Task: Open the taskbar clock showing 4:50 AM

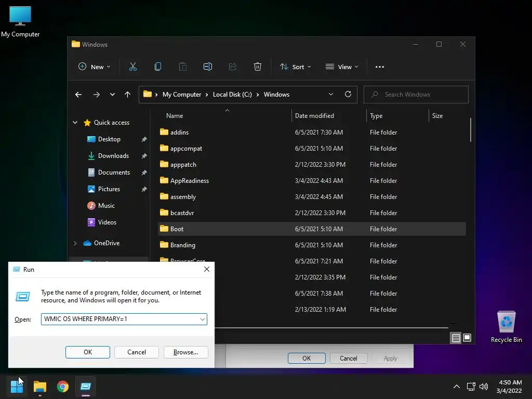Action: [x=509, y=387]
